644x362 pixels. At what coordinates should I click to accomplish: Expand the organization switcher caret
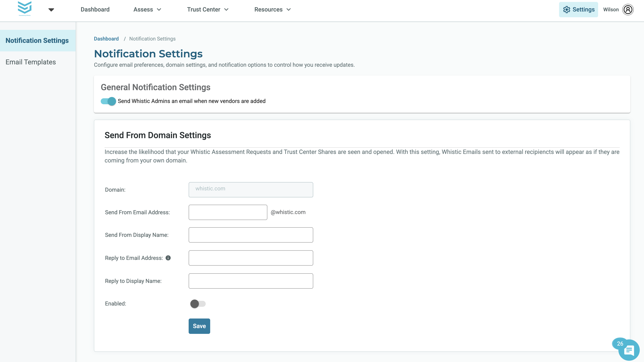coord(51,10)
